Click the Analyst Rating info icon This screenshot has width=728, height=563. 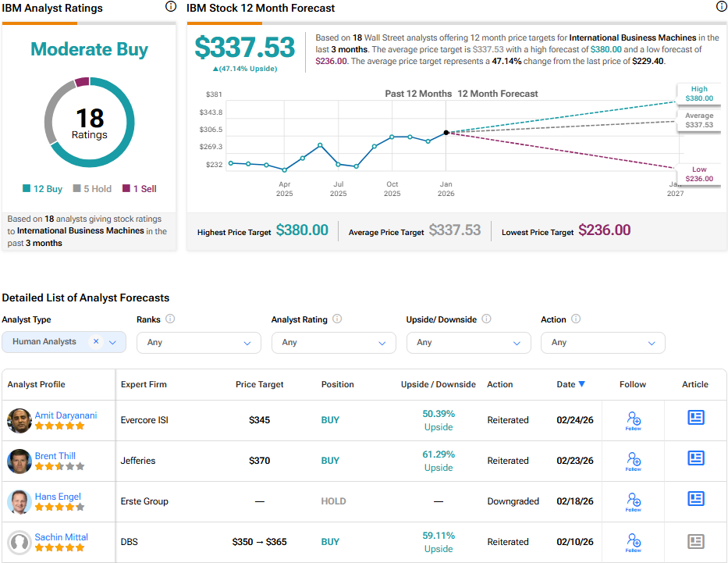(337, 319)
